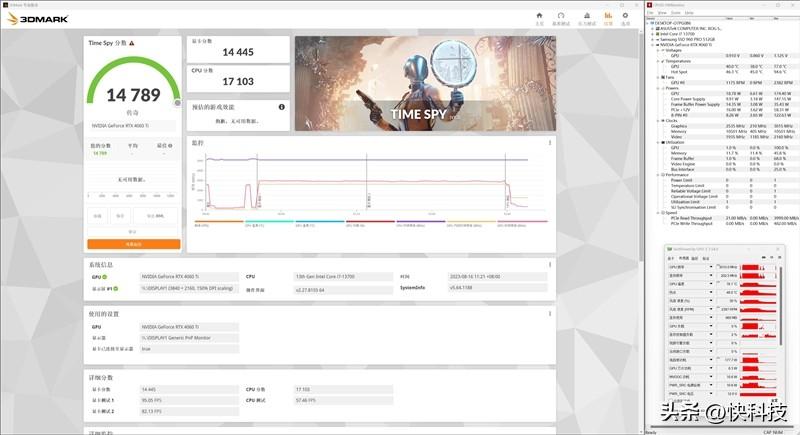Expand the Intel Core i7 13700 tree node
The width and height of the screenshot is (800, 435).
pos(652,34)
